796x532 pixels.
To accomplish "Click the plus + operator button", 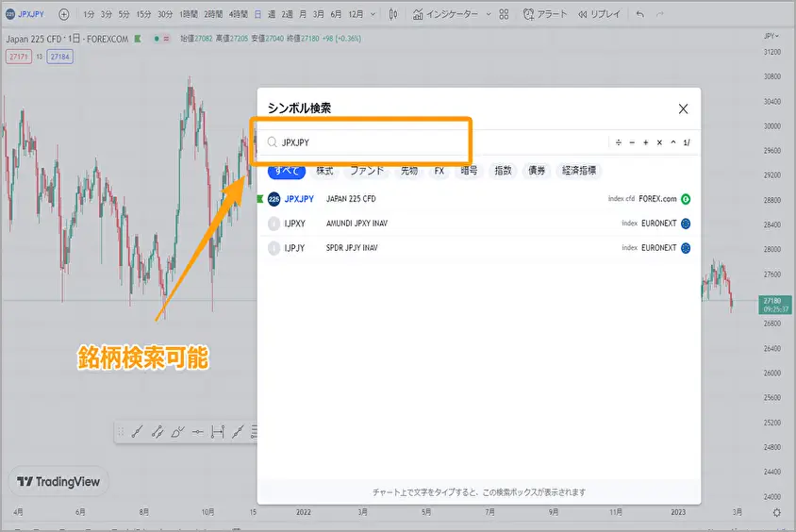I will pos(646,142).
